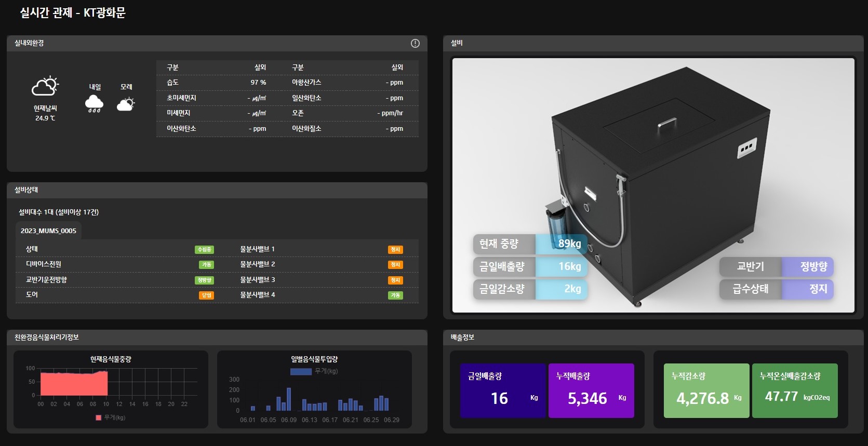Click the info icon in 실내외환경 header
This screenshot has height=446, width=868.
coord(415,44)
